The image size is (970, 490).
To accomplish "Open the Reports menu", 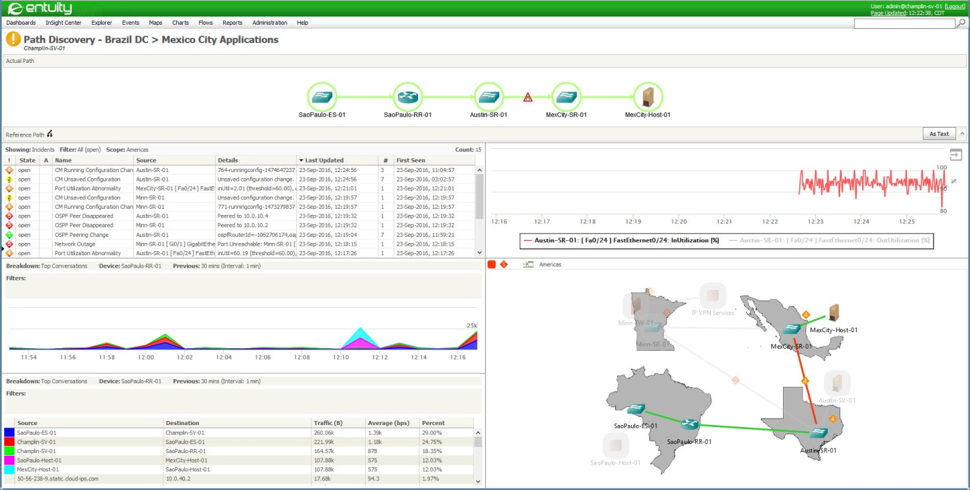I will point(232,23).
